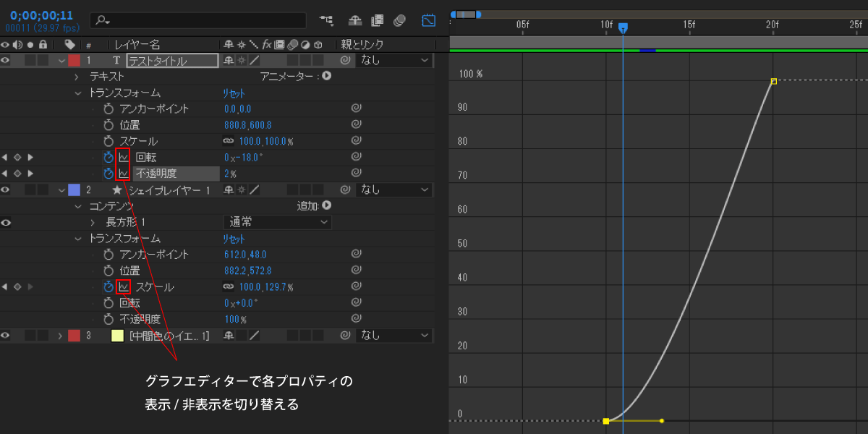Click the lock column header icon
This screenshot has height=434, width=868.
pyautogui.click(x=43, y=45)
